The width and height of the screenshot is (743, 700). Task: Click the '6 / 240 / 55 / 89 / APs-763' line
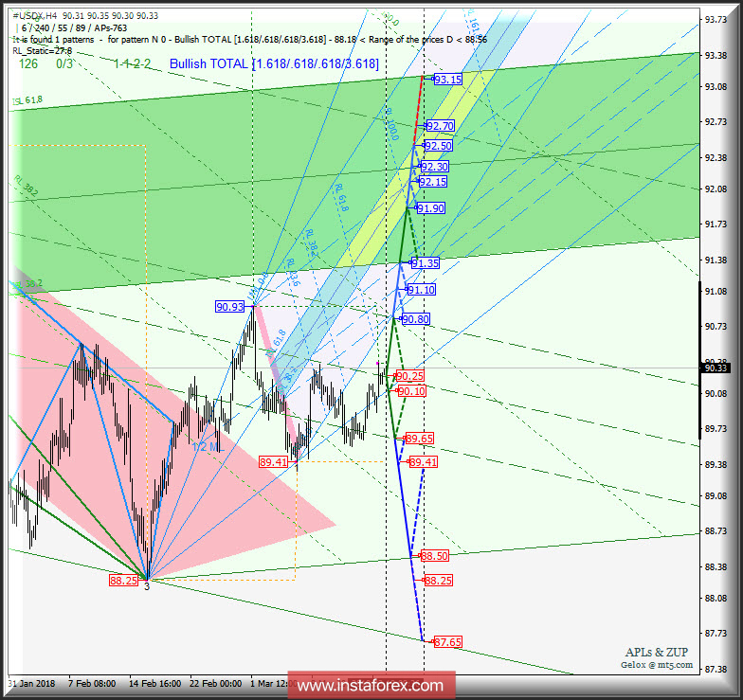click(72, 28)
